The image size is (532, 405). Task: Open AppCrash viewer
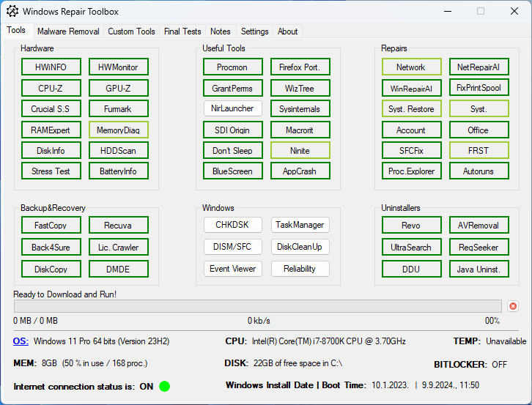[300, 171]
